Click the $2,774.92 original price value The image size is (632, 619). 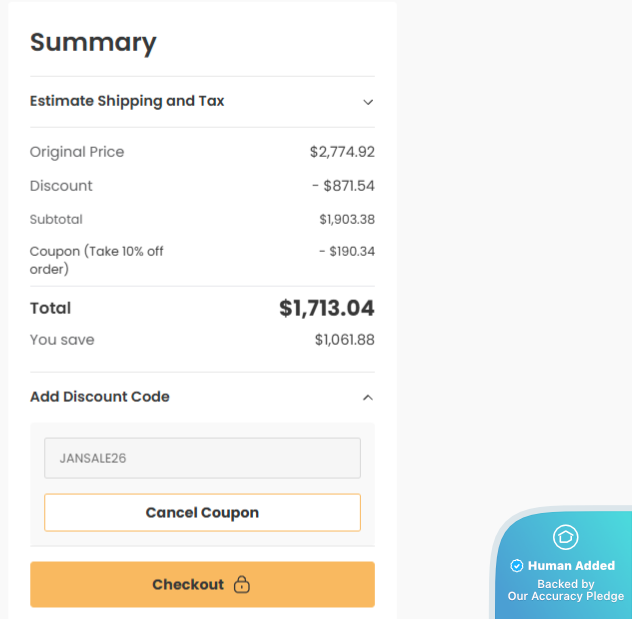point(342,152)
